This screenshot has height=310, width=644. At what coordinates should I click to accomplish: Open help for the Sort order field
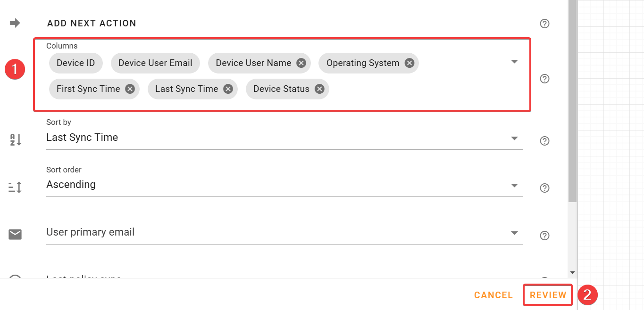[x=544, y=188]
